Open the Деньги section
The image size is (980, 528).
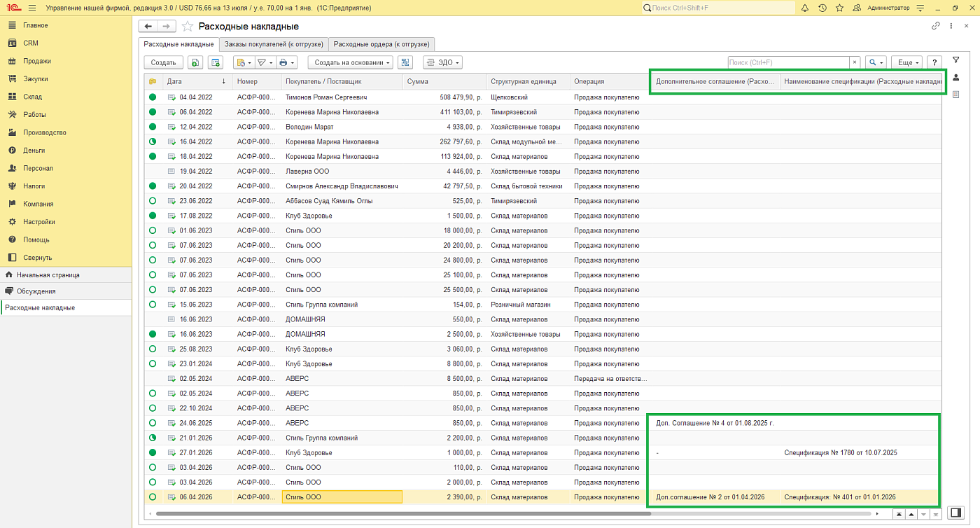point(34,151)
